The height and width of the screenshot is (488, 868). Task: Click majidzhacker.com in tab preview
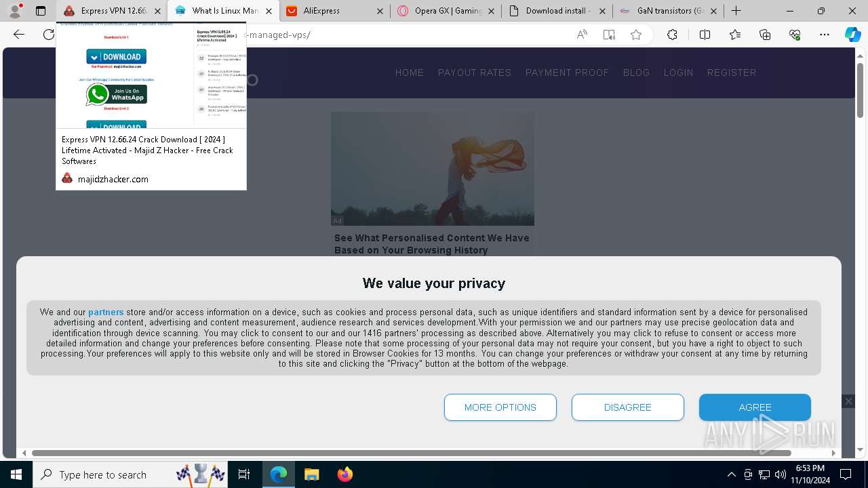click(113, 179)
